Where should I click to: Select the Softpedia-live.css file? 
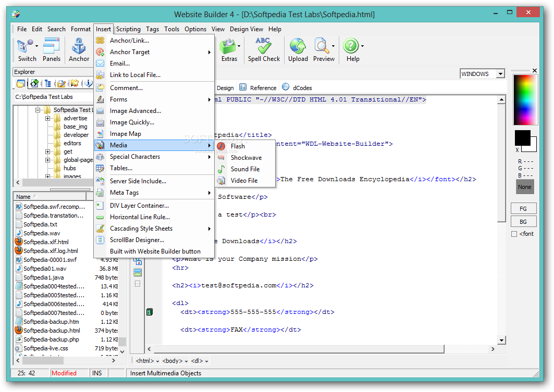click(x=45, y=348)
